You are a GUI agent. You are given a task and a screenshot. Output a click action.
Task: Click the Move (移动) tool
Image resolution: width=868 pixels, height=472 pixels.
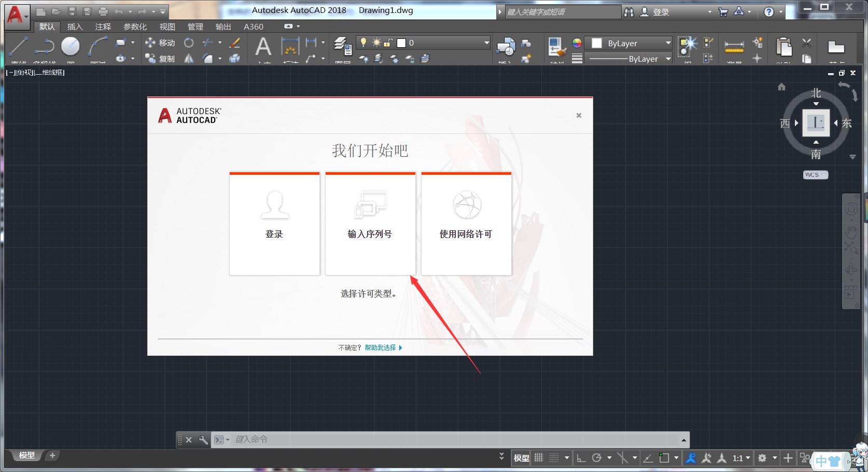[160, 43]
